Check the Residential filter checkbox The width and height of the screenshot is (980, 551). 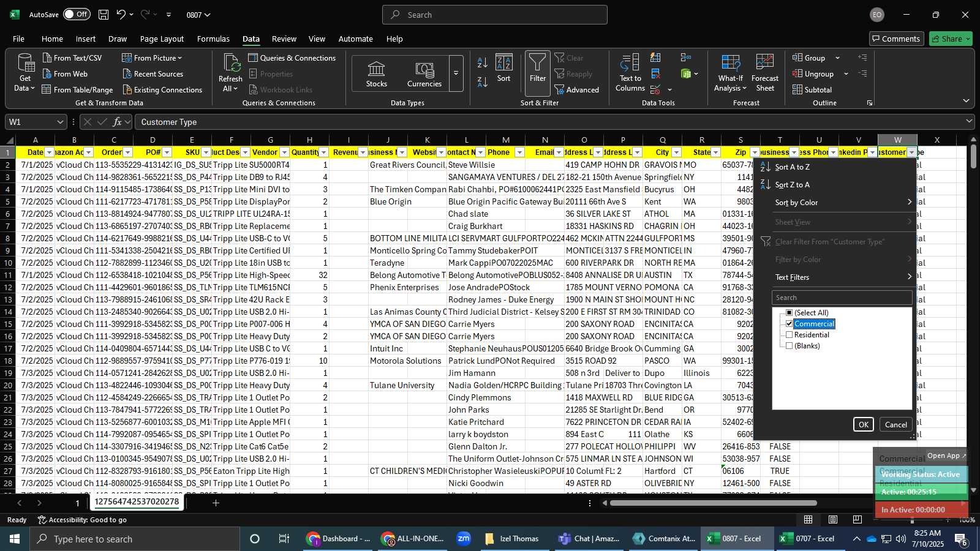pos(789,335)
